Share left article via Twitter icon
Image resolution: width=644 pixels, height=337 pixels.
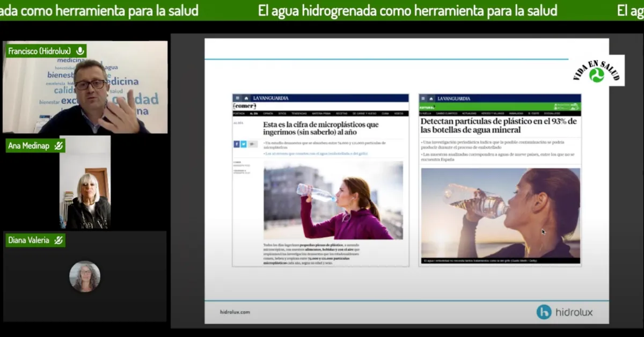click(x=244, y=144)
